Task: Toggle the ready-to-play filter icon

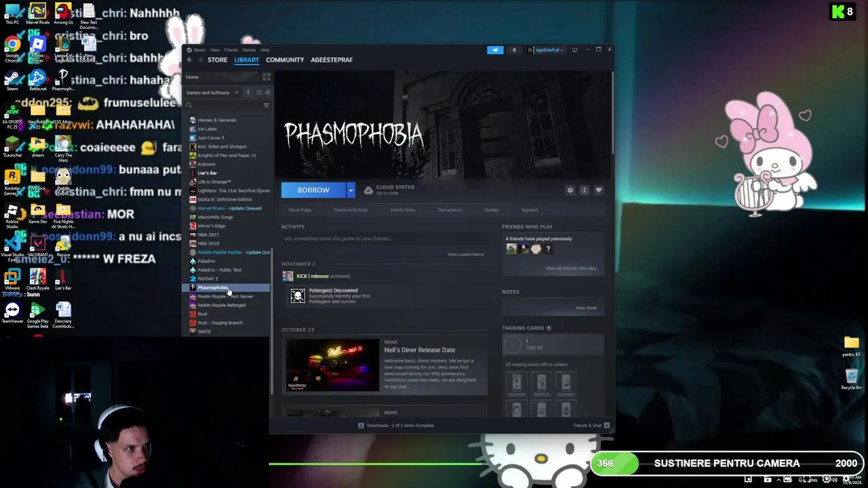Action: pos(267,92)
